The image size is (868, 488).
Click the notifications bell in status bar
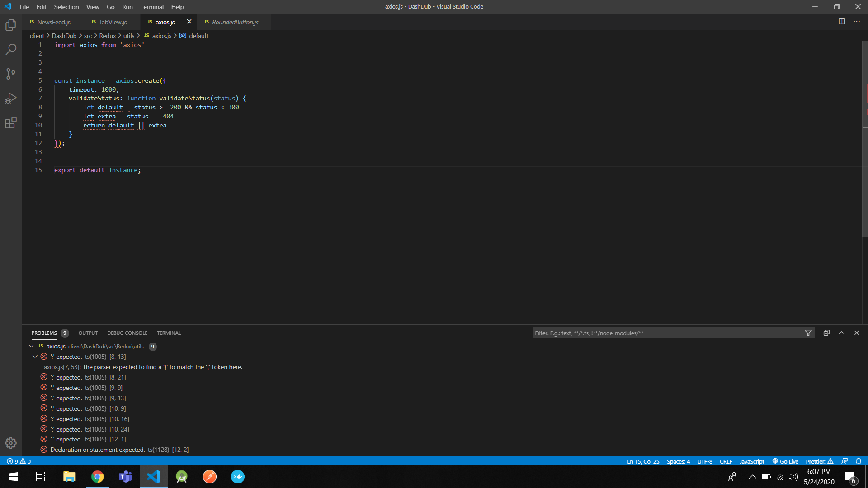pyautogui.click(x=859, y=461)
